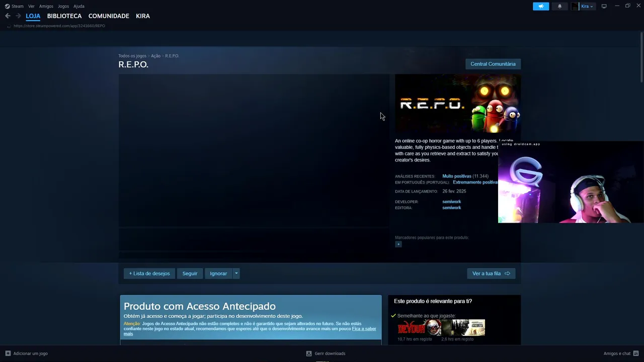Click the megaphone announcements button
The width and height of the screenshot is (644, 362).
541,6
